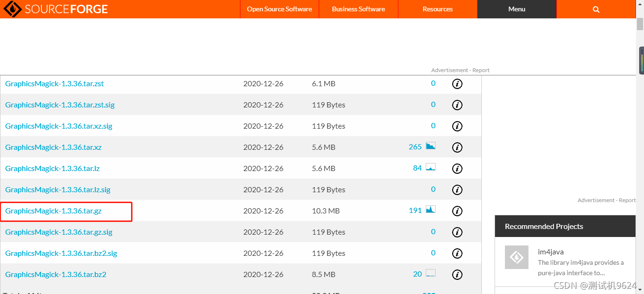Show info for GraphicsMagick-1.3.36.tar.gz.sig
The image size is (644, 294).
click(457, 232)
